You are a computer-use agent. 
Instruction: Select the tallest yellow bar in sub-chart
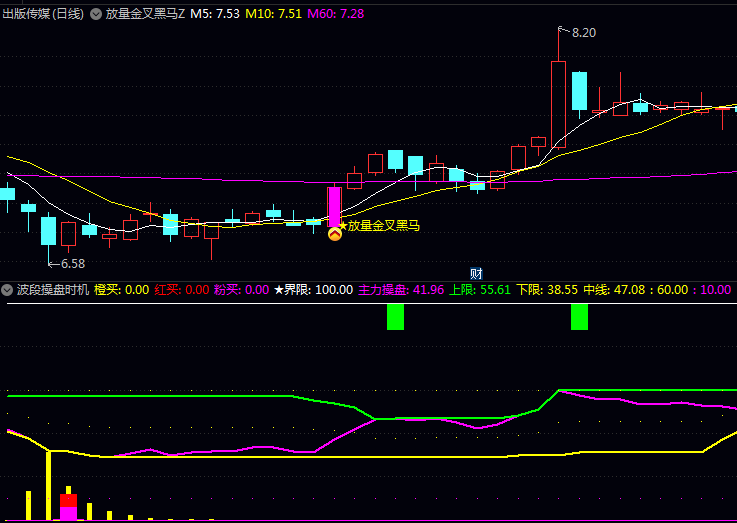pyautogui.click(x=47, y=485)
